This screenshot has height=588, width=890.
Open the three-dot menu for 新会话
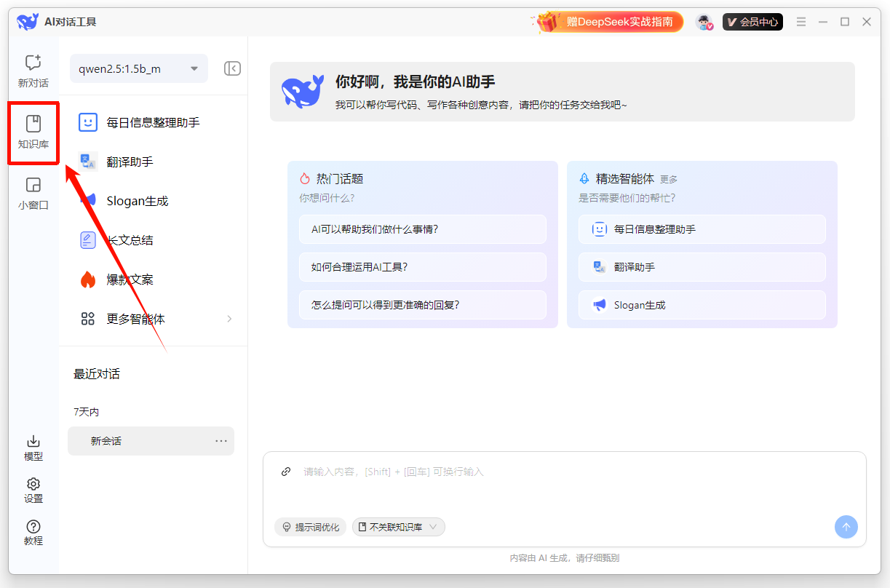(221, 441)
